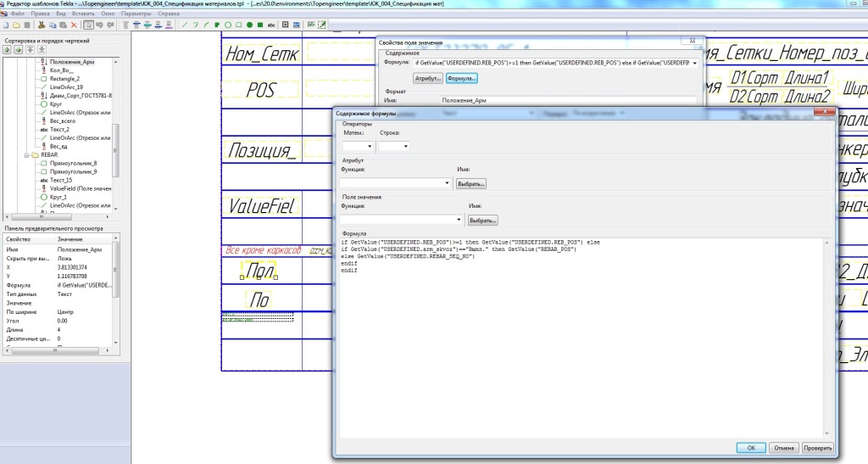This screenshot has height=464, width=868.
Task: Select the draw line tool icon
Action: (185, 25)
